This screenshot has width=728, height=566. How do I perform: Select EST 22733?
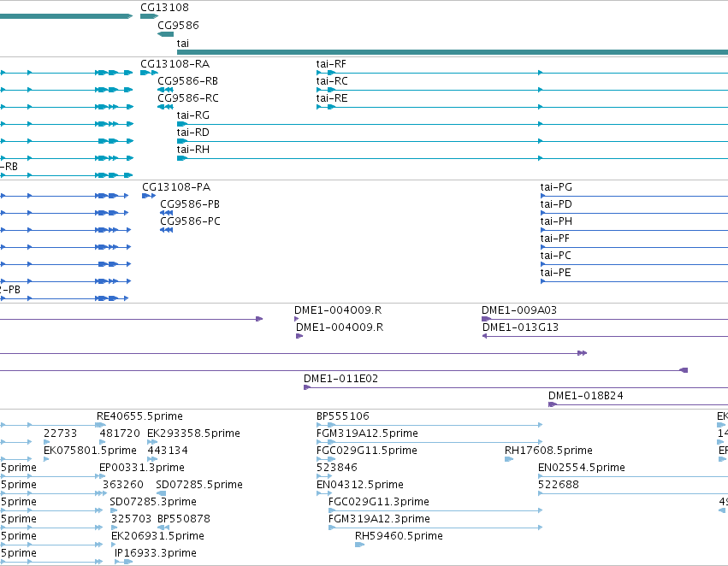[x=60, y=433]
